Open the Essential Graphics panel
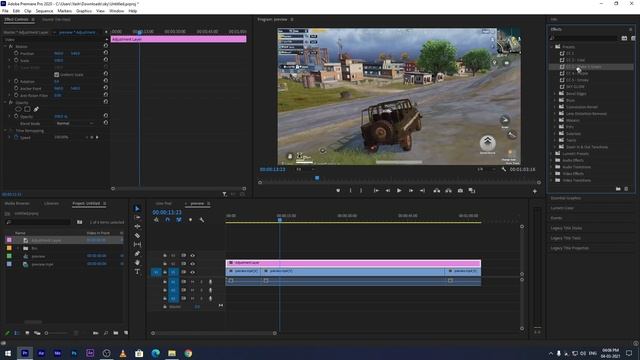The width and height of the screenshot is (640, 360). [x=566, y=198]
